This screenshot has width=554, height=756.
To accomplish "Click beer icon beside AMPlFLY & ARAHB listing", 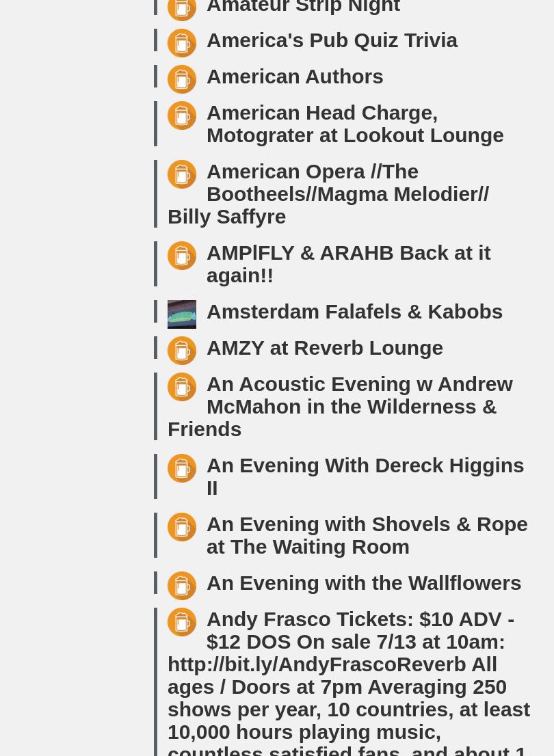I will [x=182, y=256].
